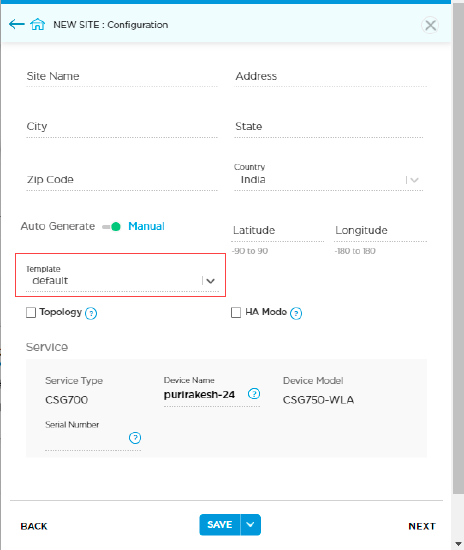Open the Save button dropdown arrow
Image resolution: width=464 pixels, height=550 pixels.
pyautogui.click(x=250, y=525)
